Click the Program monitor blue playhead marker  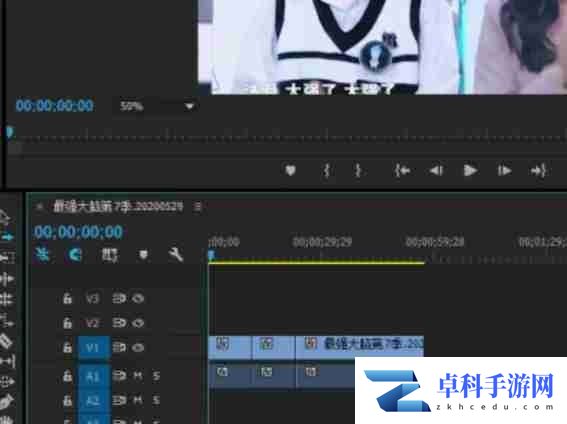tap(10, 132)
